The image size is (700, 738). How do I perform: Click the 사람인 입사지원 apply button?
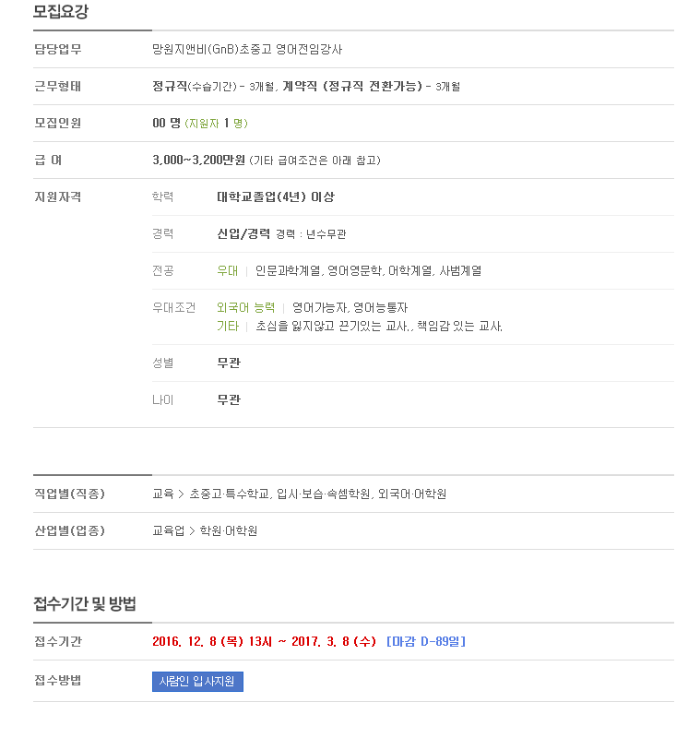pyautogui.click(x=197, y=681)
